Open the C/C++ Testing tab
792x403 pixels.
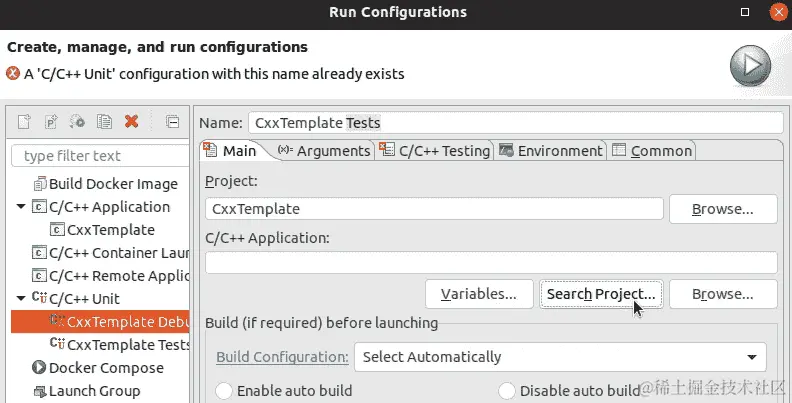(x=435, y=150)
